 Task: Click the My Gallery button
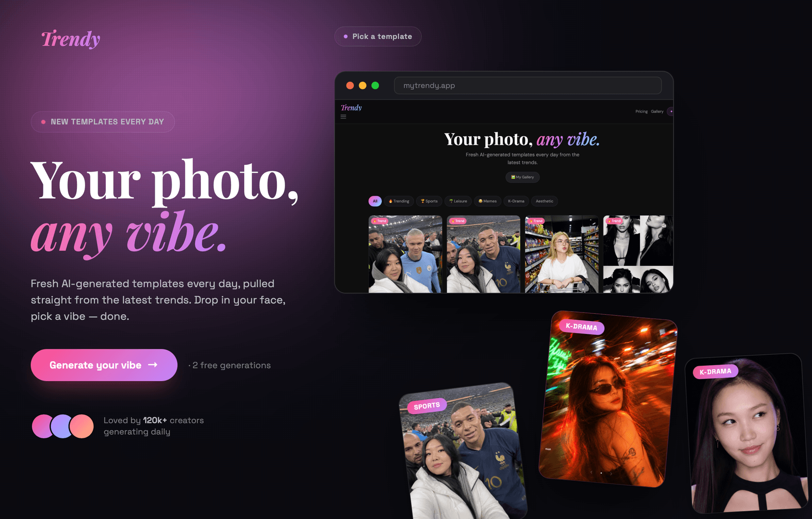(x=523, y=177)
